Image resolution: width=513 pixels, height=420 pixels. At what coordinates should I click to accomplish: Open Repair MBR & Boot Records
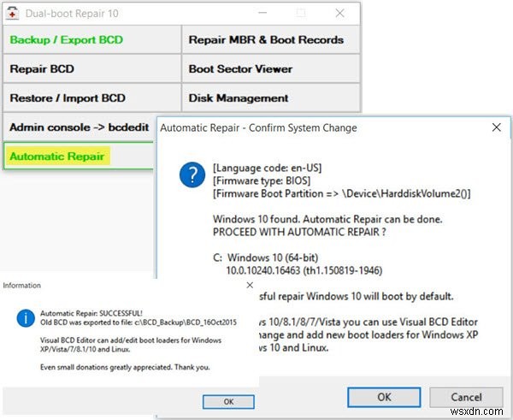click(271, 39)
